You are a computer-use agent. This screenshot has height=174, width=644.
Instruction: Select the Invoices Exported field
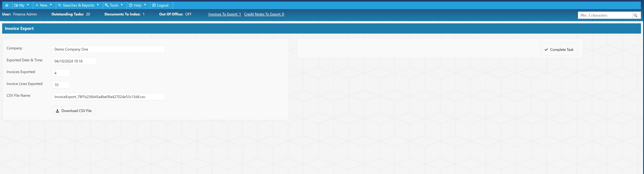(61, 73)
